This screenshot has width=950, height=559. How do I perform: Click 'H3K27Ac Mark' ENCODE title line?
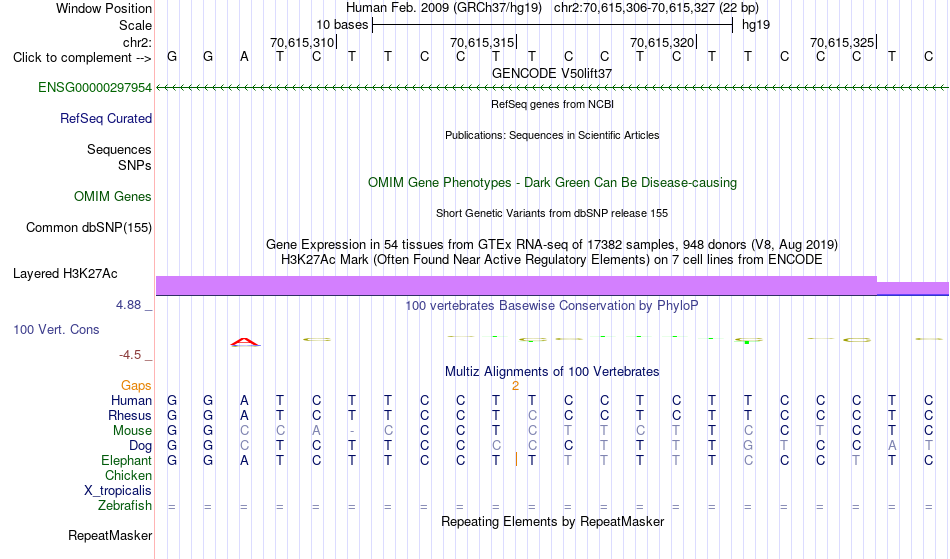coord(552,260)
